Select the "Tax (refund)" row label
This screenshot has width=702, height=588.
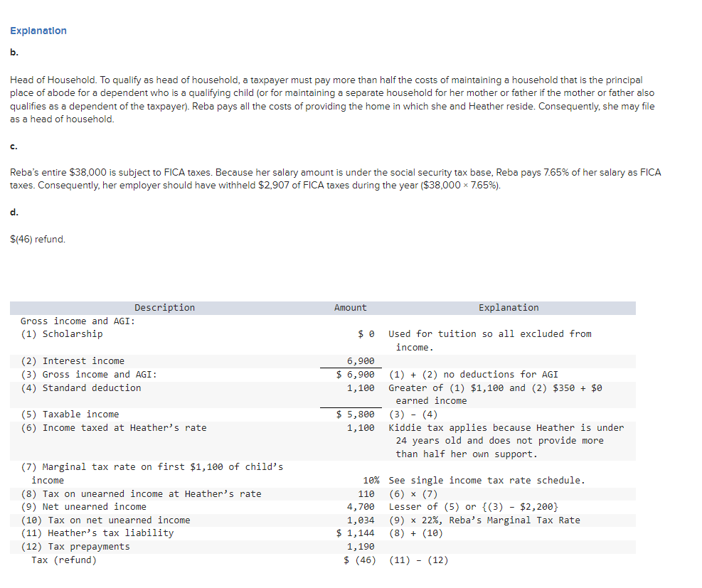coord(64,560)
